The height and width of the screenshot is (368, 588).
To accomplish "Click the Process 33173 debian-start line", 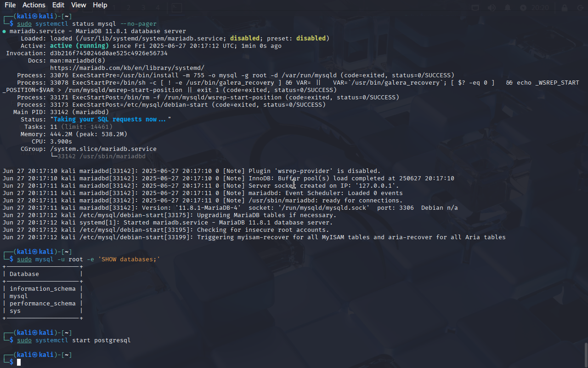I will pos(171,105).
